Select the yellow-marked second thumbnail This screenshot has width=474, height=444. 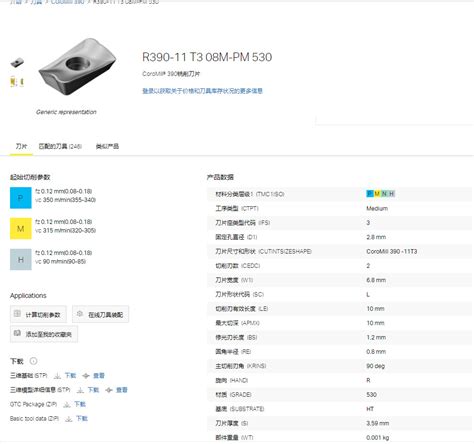tap(17, 81)
